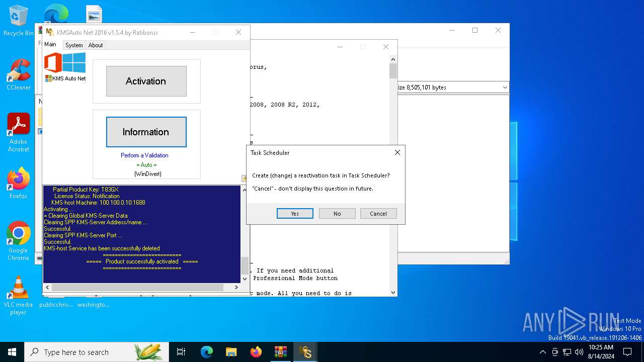Click the log horizontal scrollbar left arrow
Image resolution: width=644 pixels, height=362 pixels.
(x=48, y=287)
